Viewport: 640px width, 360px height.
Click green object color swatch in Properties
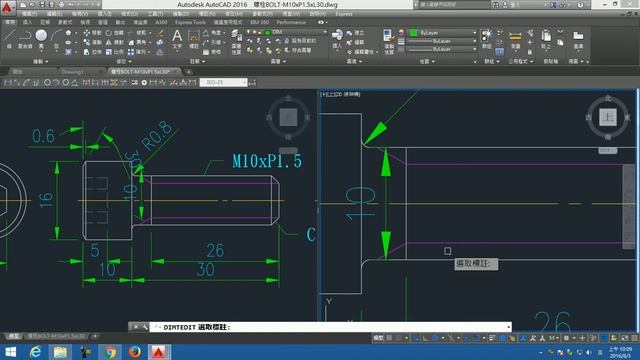coord(413,33)
